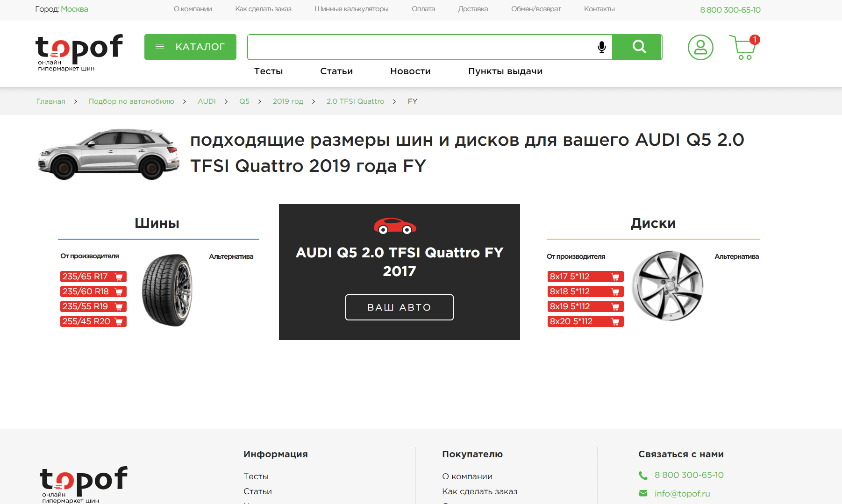Click the Audi Q5 car thumbnail
This screenshot has width=842, height=504.
pos(108,154)
